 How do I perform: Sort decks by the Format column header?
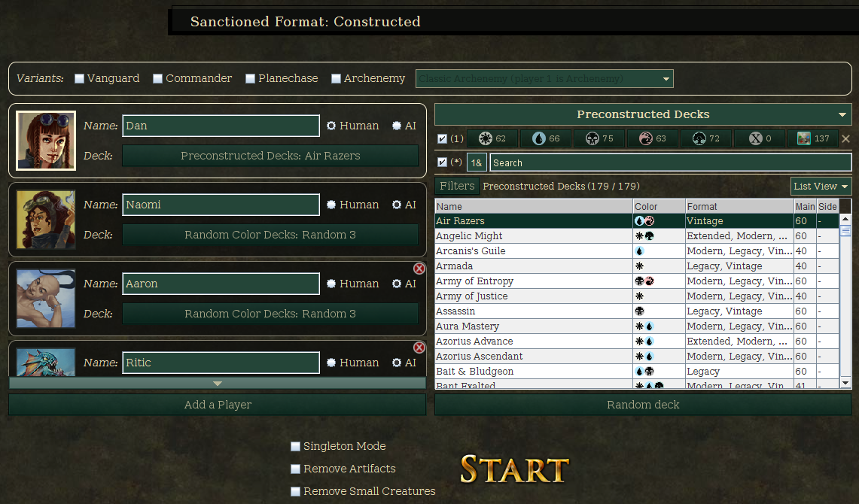[x=739, y=206]
